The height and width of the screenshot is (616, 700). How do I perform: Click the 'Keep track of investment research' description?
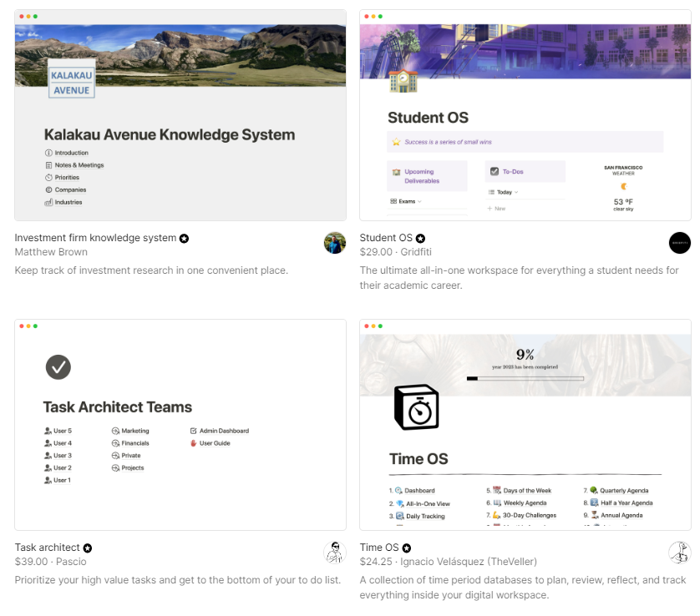151,270
